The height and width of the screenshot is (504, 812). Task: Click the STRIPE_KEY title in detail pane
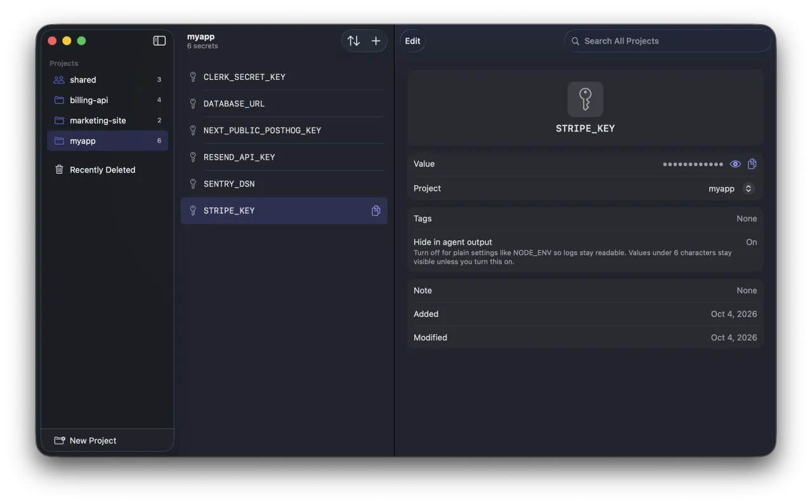click(585, 128)
